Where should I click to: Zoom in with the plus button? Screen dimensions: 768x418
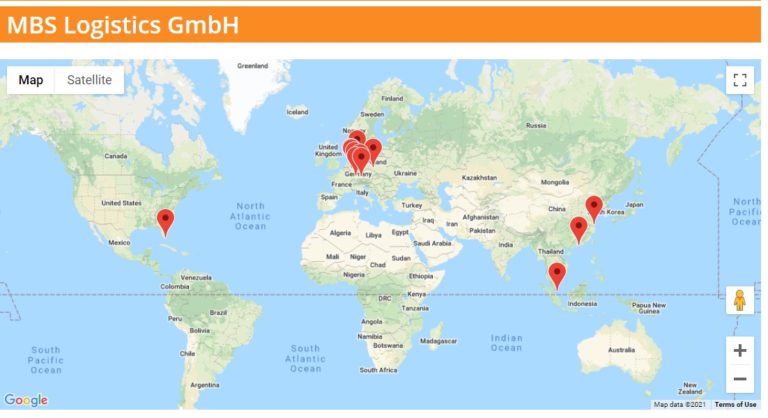tap(740, 350)
